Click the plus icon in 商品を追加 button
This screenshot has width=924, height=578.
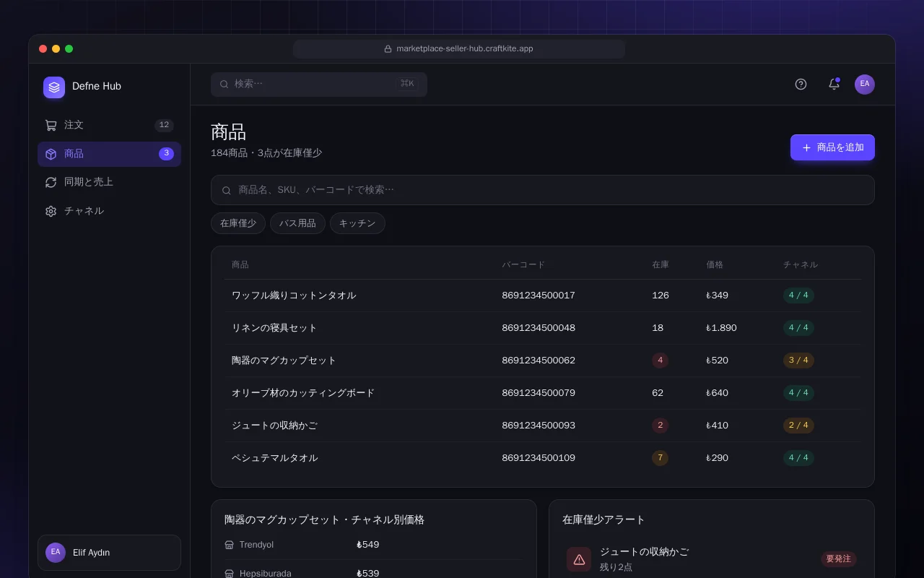coord(807,147)
